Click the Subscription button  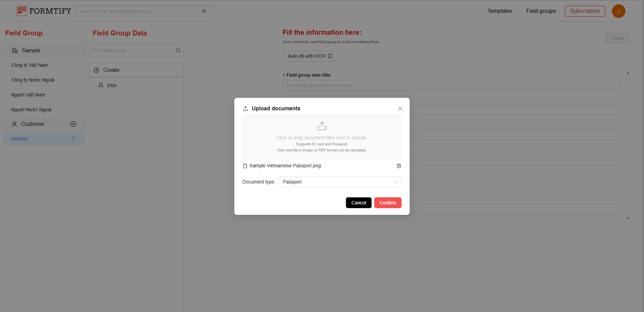(585, 11)
